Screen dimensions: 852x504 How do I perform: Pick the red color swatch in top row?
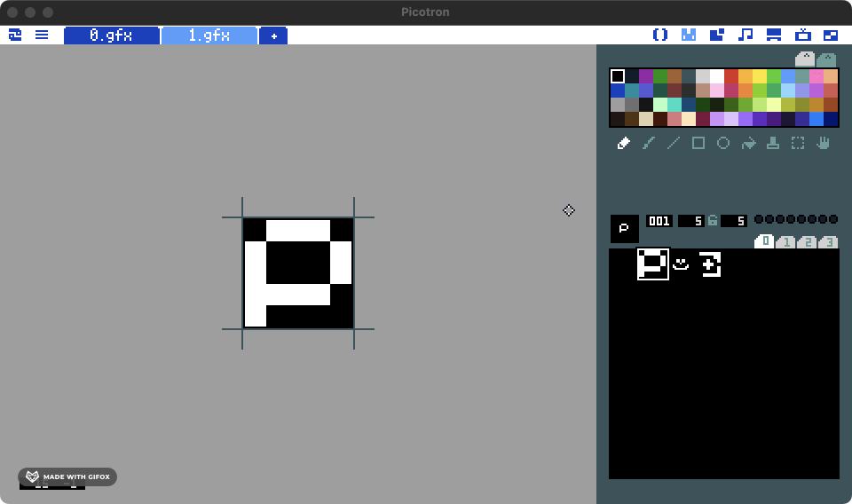click(730, 76)
